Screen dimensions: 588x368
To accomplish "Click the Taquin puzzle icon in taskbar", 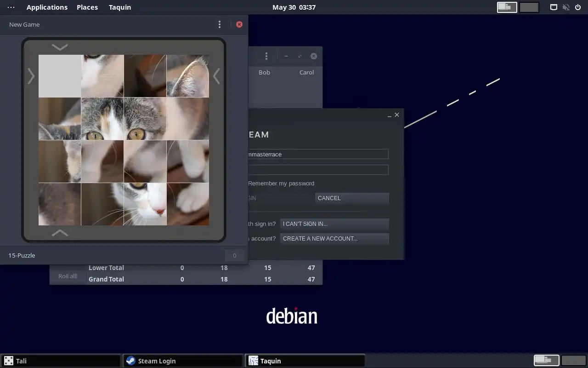I will (x=253, y=361).
